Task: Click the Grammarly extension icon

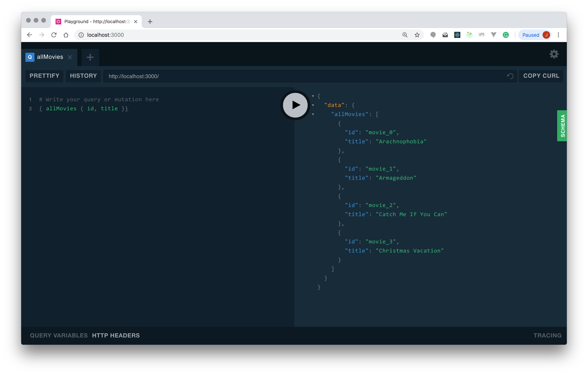Action: (506, 35)
